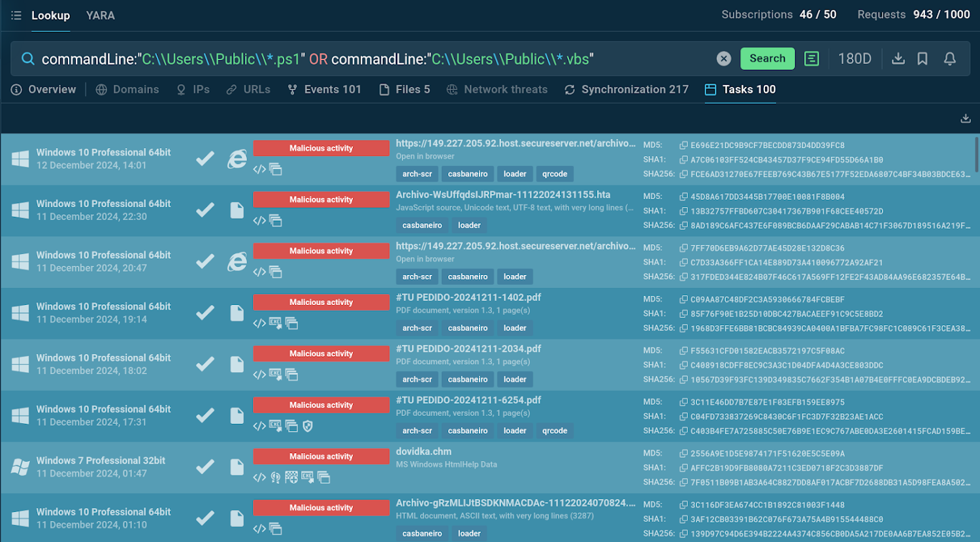This screenshot has width=980, height=542.
Task: Click Internet Explorer icon on 14:01 task
Action: 237,159
